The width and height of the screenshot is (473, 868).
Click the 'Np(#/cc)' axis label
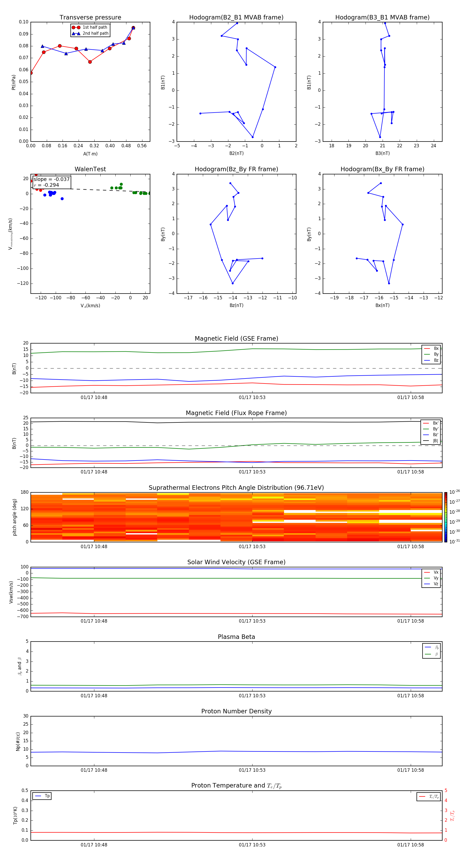point(18,741)
